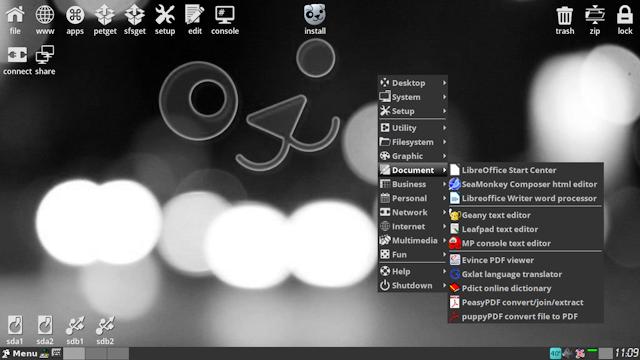Screen dimensions: 640x360
Task: Select the highlighted Document menu category
Action: pyautogui.click(x=413, y=170)
